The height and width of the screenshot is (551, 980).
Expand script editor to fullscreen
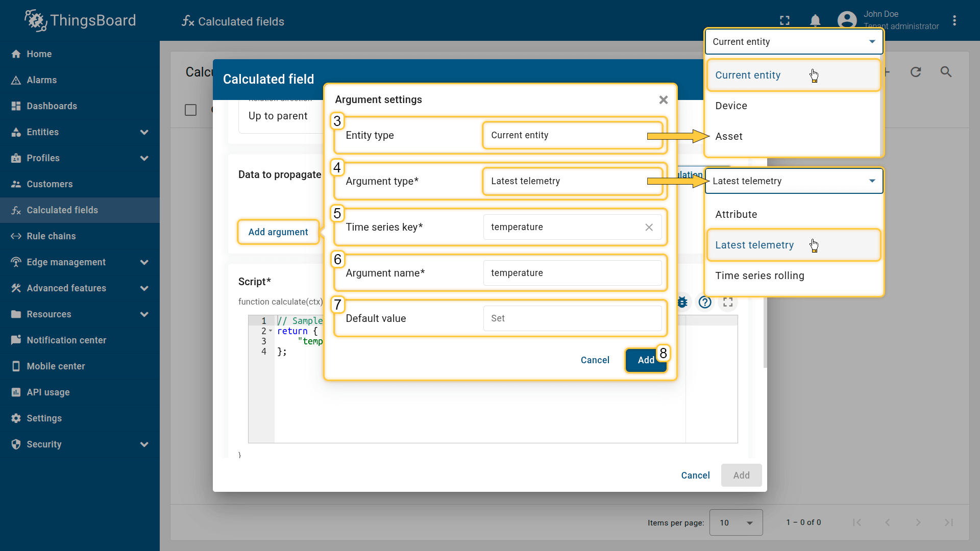tap(728, 302)
